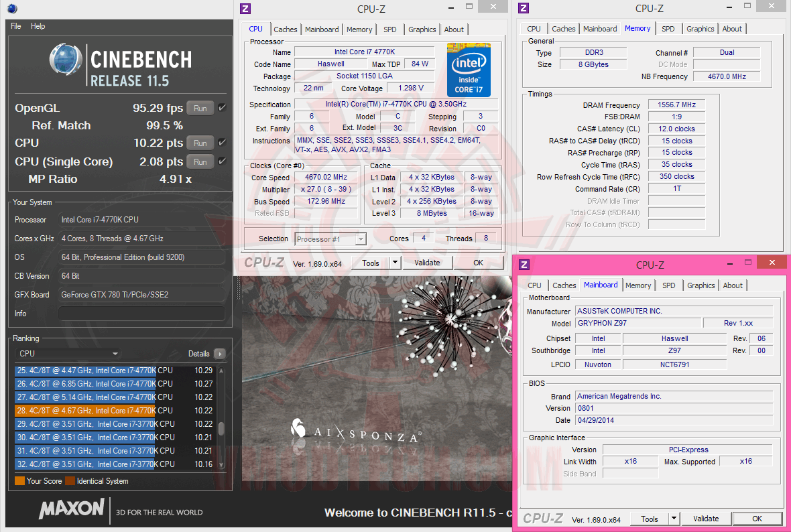Click the DRAM Frequency value 1556.7 MHz
This screenshot has width=791, height=532.
(676, 105)
